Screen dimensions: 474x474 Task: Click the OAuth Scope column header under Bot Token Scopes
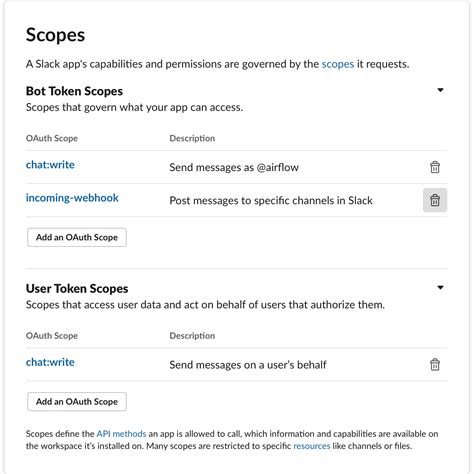coord(52,138)
